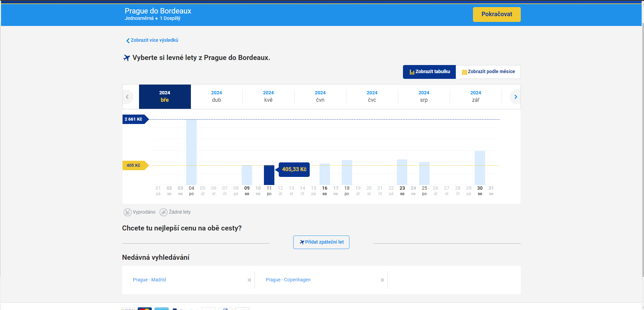This screenshot has height=310, width=644.
Task: Select the 2024 čvc month tab
Action: coord(372,97)
